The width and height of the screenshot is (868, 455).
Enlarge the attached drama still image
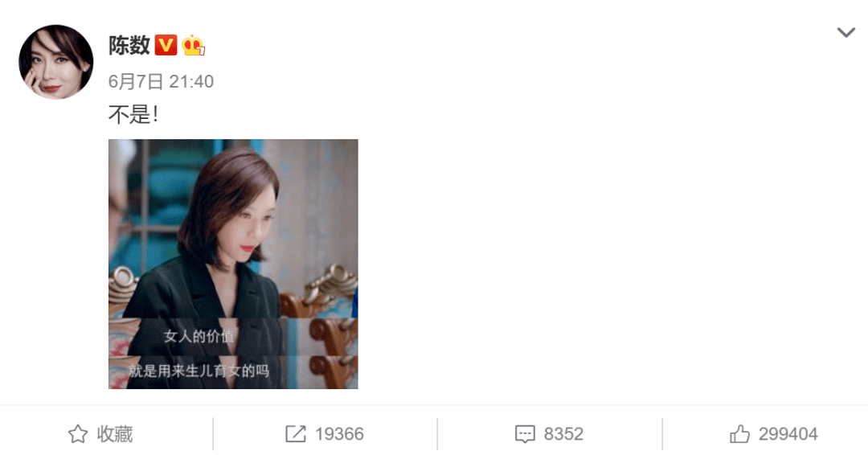[x=233, y=264]
